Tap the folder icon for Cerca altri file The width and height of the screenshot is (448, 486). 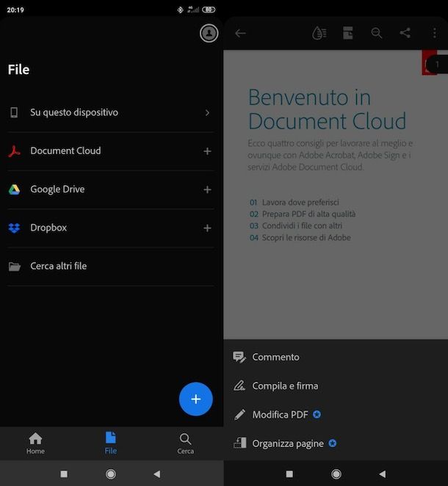14,266
